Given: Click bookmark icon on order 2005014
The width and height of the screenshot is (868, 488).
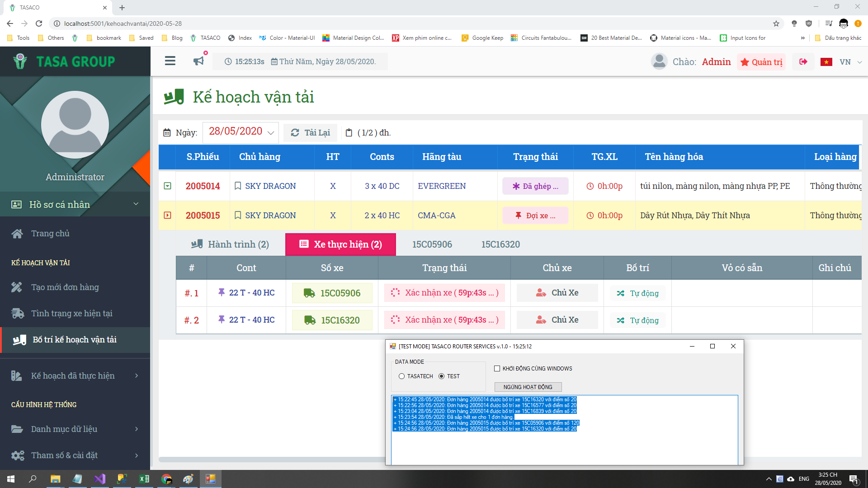Looking at the screenshot, I should [238, 186].
